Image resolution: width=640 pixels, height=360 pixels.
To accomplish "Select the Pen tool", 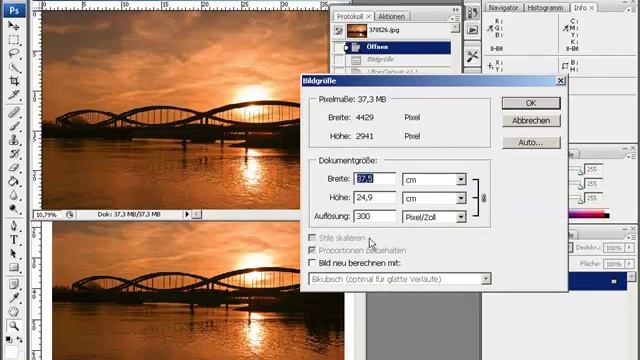I will tap(14, 226).
